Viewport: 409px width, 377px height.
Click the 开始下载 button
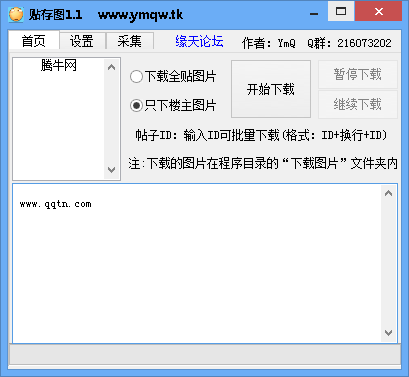(271, 89)
